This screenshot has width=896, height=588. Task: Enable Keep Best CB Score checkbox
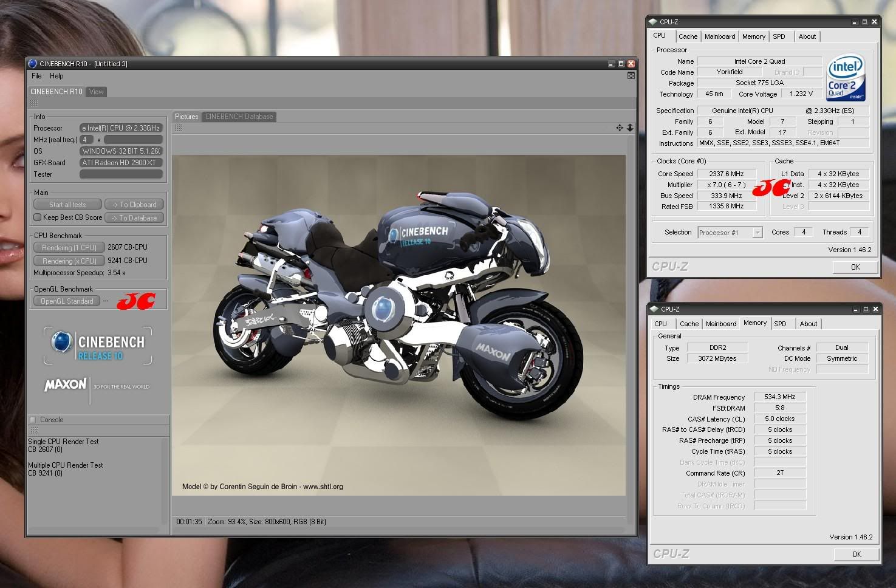[x=37, y=217]
